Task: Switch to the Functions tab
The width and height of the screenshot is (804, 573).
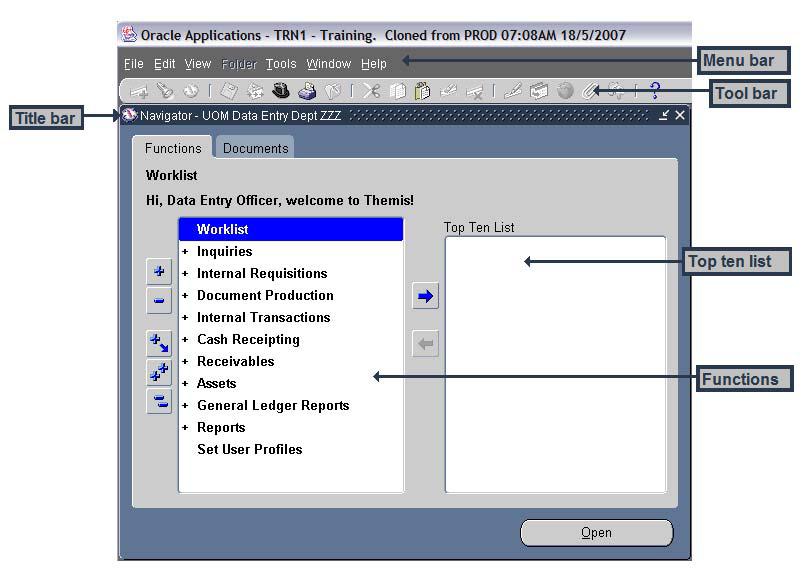Action: pyautogui.click(x=173, y=148)
